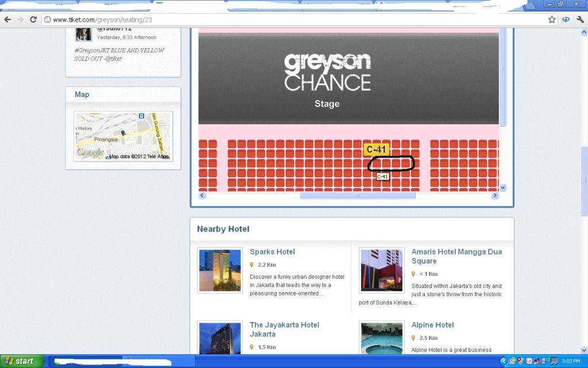Open the wireless network connection tray icon
This screenshot has width=588, height=368.
(x=546, y=361)
